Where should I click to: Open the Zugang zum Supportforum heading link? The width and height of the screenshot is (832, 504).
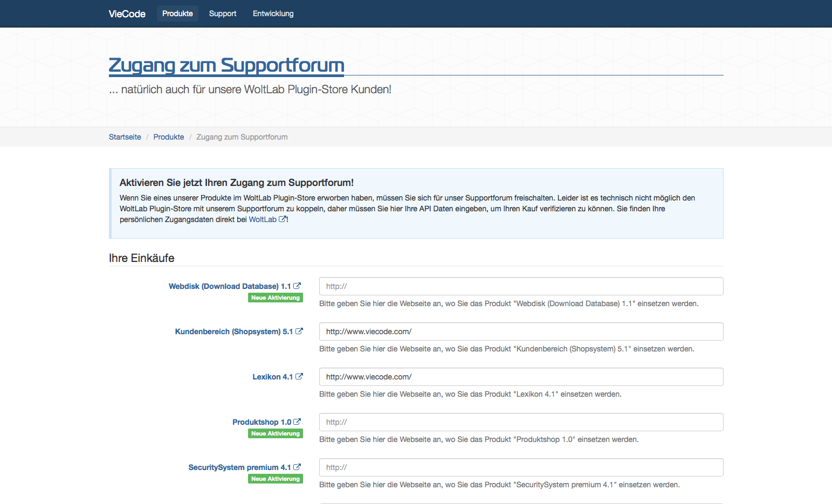click(x=226, y=65)
